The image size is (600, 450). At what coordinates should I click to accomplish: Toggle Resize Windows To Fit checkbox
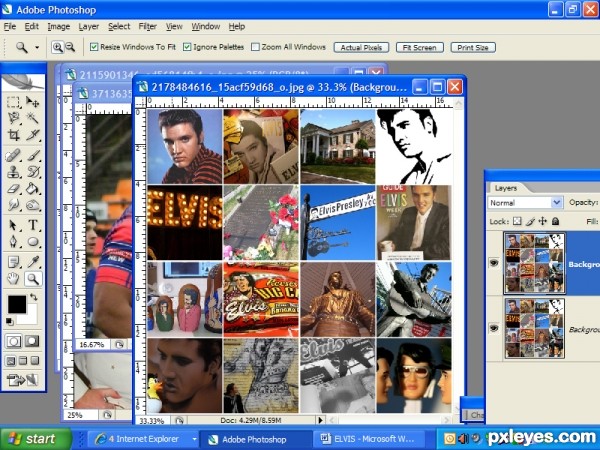point(94,47)
